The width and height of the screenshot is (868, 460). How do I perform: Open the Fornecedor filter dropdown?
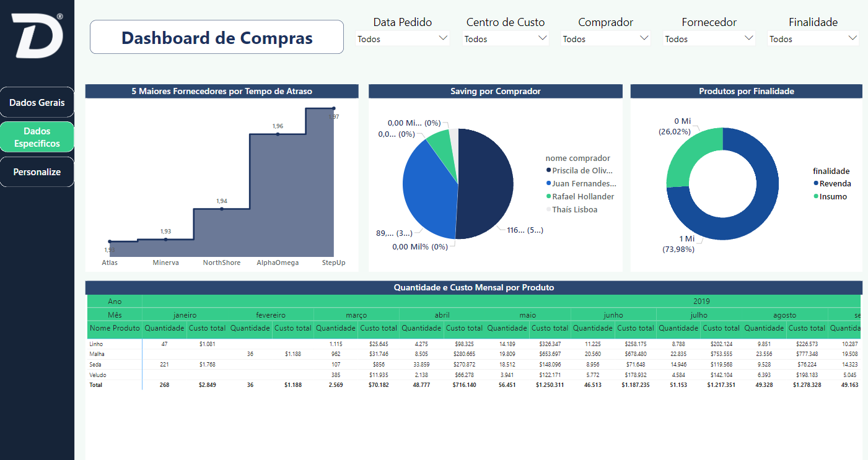749,38
